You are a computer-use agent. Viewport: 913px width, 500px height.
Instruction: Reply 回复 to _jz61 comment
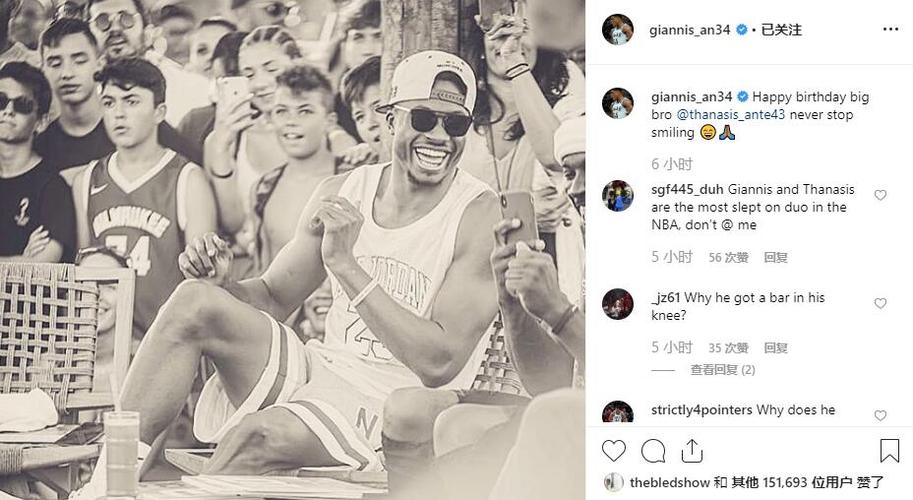pos(776,348)
